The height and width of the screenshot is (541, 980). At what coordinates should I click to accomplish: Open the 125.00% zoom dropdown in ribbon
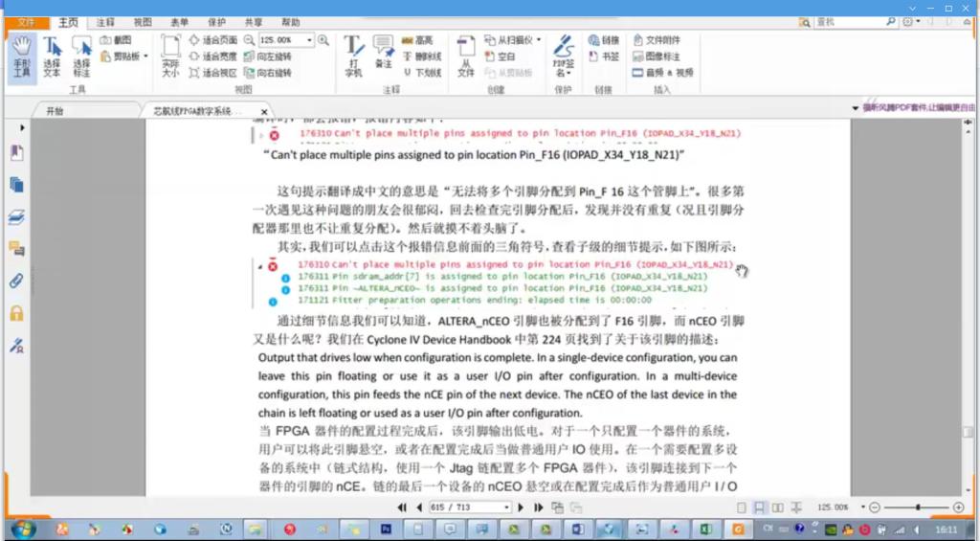tap(309, 40)
